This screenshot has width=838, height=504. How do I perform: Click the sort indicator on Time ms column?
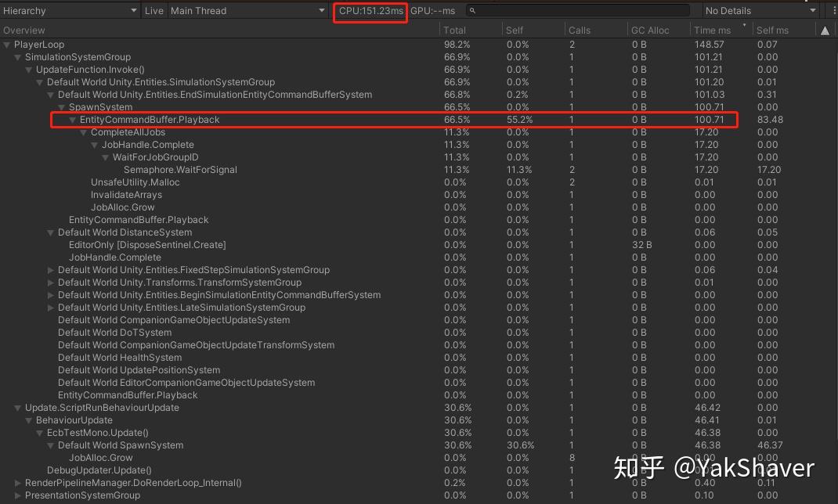pos(744,26)
